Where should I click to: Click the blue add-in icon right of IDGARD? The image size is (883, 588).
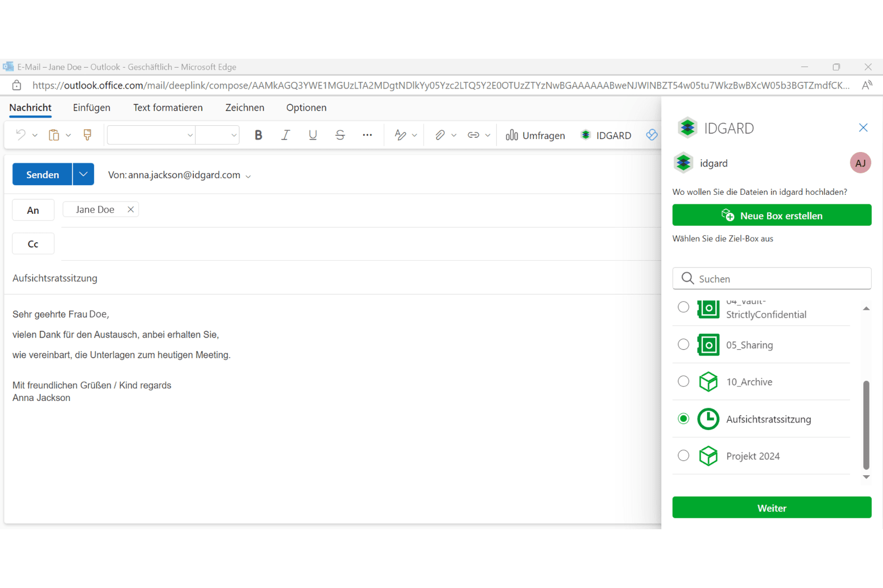pos(652,135)
